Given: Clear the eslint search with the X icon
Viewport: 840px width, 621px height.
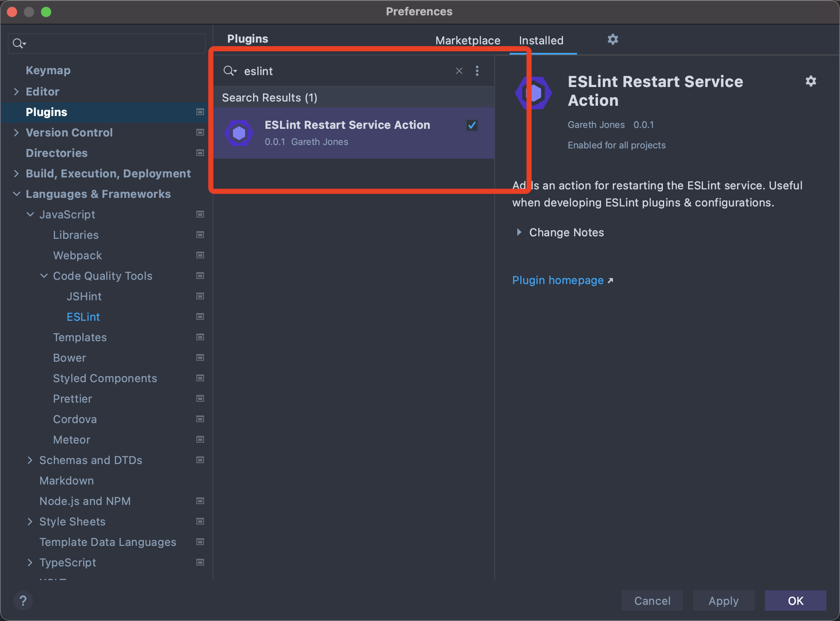Looking at the screenshot, I should pos(459,71).
